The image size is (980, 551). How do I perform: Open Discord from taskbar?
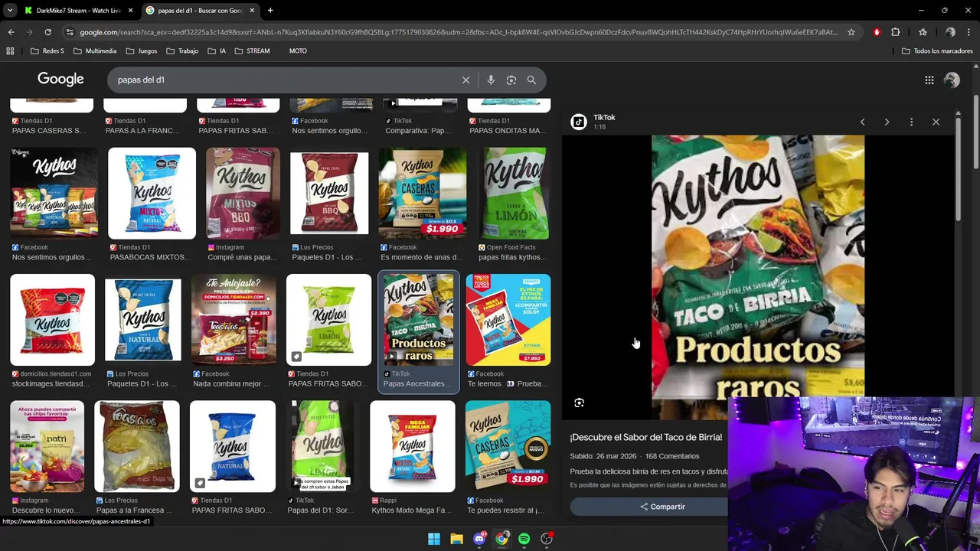point(479,539)
